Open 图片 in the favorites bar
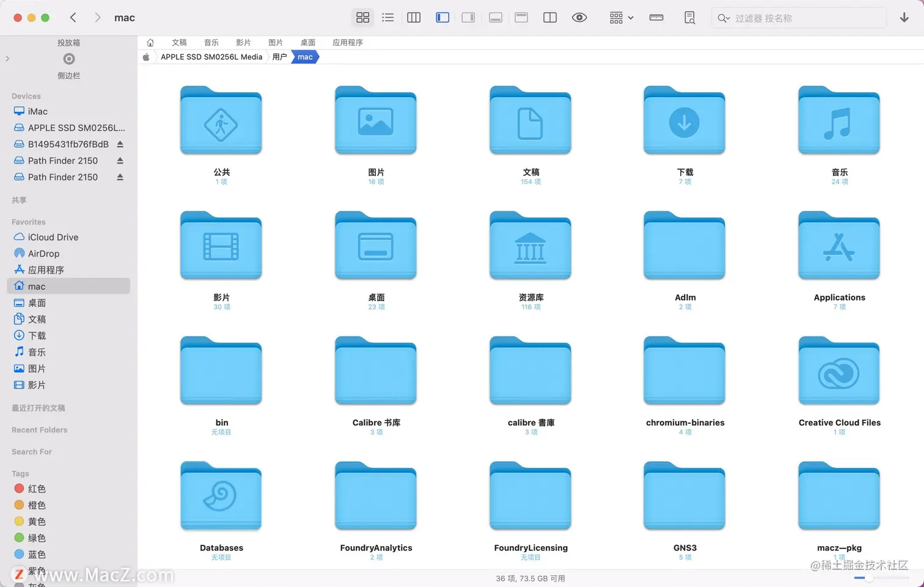The image size is (924, 587). [x=276, y=43]
